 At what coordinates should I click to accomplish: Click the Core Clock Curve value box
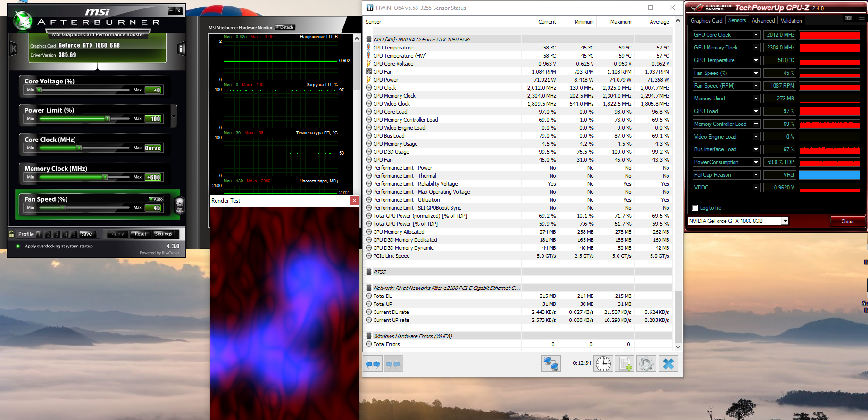click(153, 148)
